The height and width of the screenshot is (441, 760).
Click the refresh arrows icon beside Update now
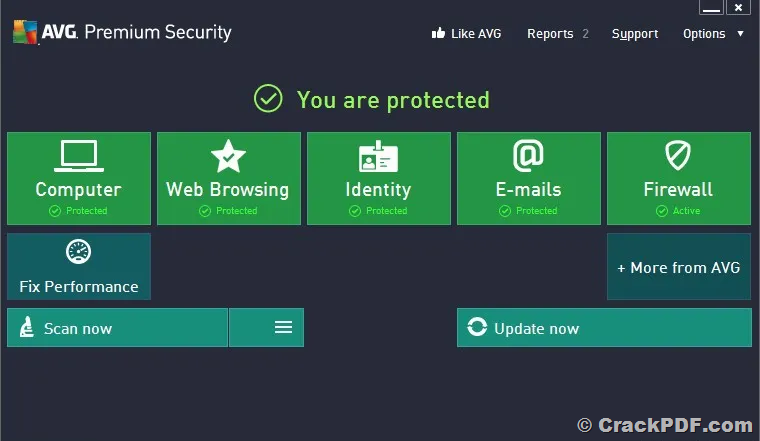click(x=477, y=327)
